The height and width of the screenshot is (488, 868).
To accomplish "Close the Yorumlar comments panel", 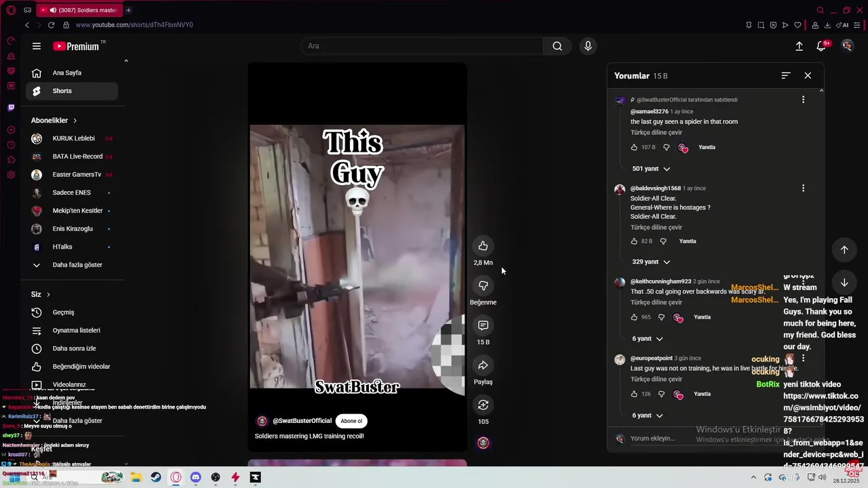I will click(x=808, y=76).
